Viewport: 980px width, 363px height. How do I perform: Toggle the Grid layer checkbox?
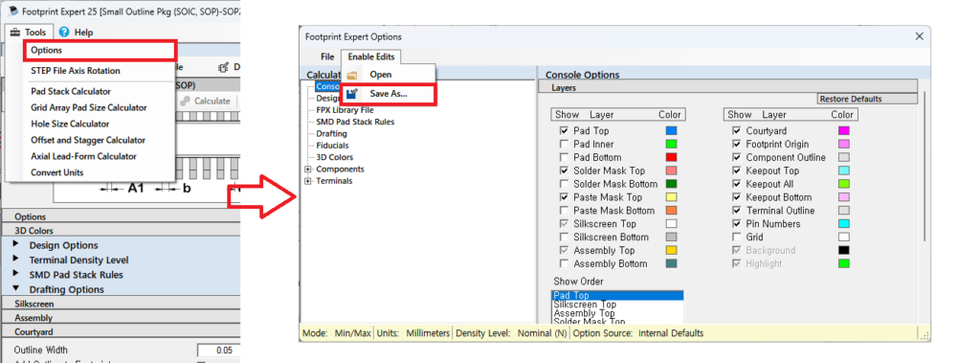click(736, 238)
